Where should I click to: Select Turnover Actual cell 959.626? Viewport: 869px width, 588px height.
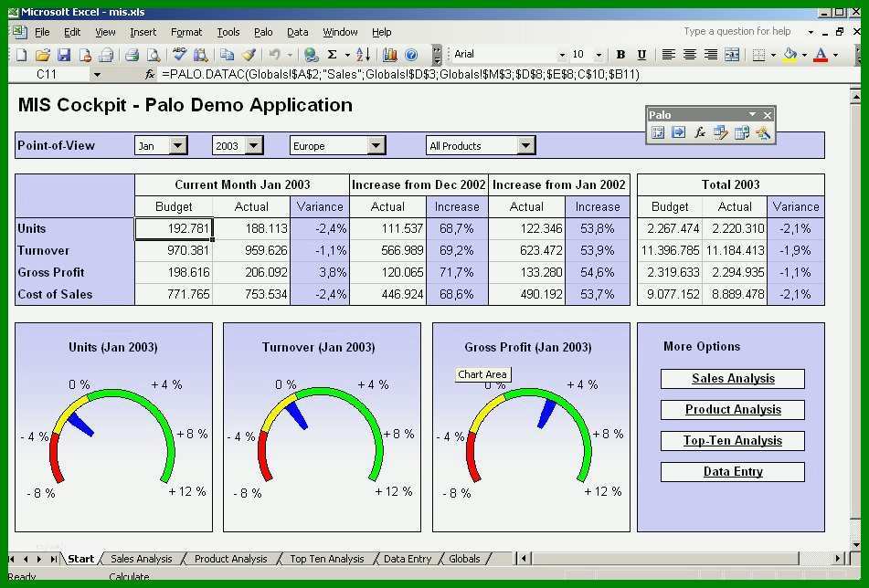click(251, 250)
